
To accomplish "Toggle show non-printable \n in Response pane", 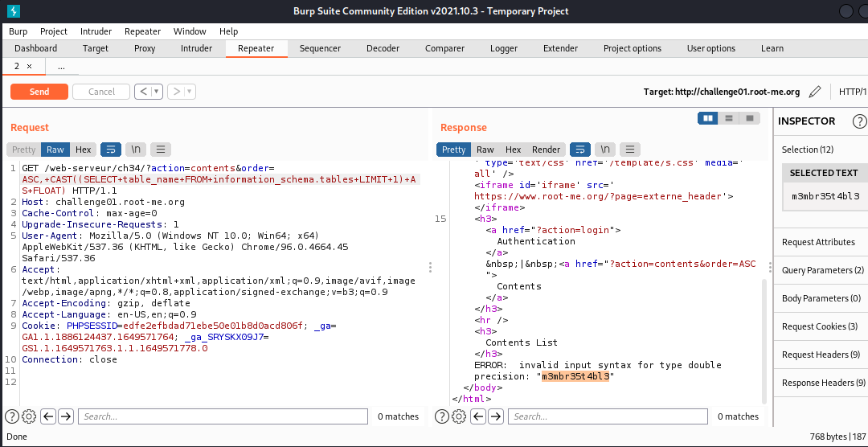I will click(605, 149).
